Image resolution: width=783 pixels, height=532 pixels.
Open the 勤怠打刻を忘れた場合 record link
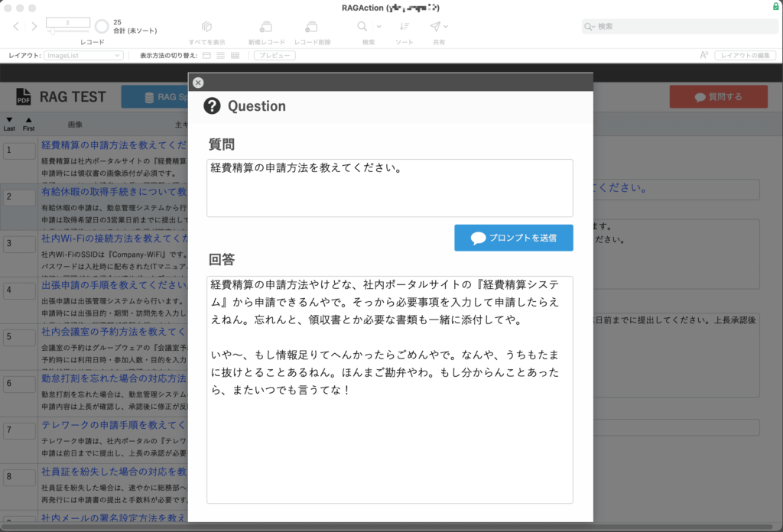click(115, 378)
